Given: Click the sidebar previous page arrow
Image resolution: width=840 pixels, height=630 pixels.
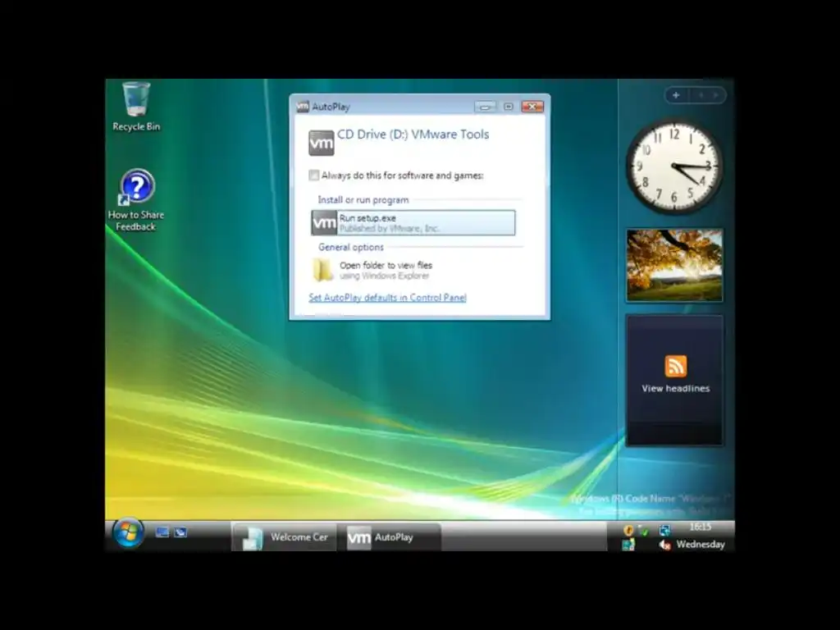Looking at the screenshot, I should (x=701, y=95).
